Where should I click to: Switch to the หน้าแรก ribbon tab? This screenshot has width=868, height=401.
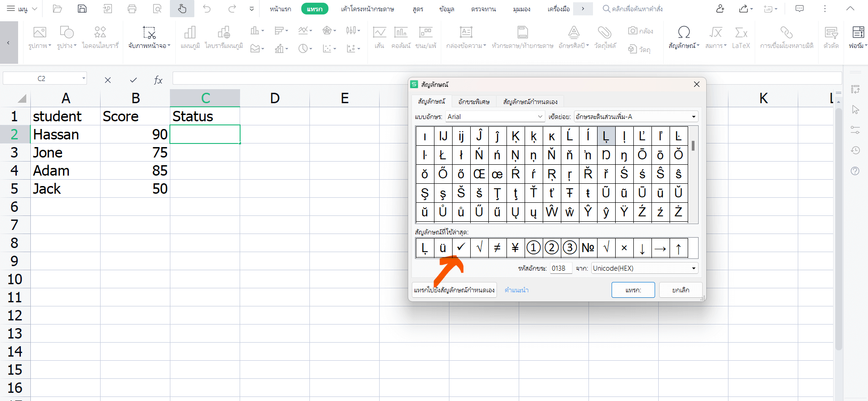(280, 9)
